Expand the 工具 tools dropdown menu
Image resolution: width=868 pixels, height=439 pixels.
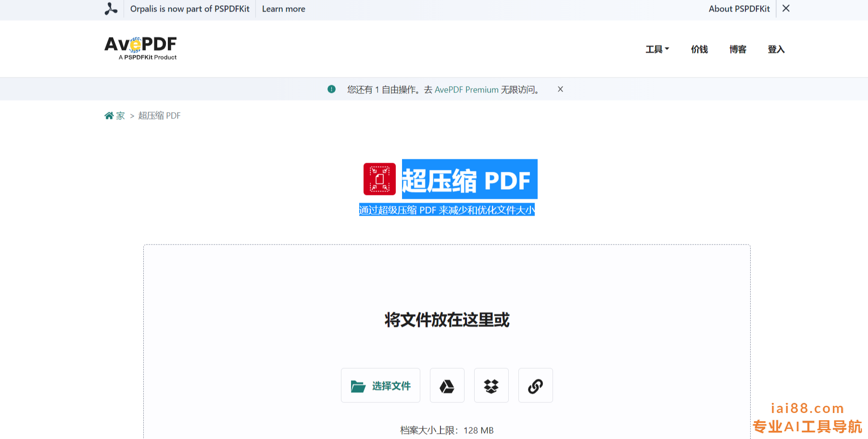point(657,49)
